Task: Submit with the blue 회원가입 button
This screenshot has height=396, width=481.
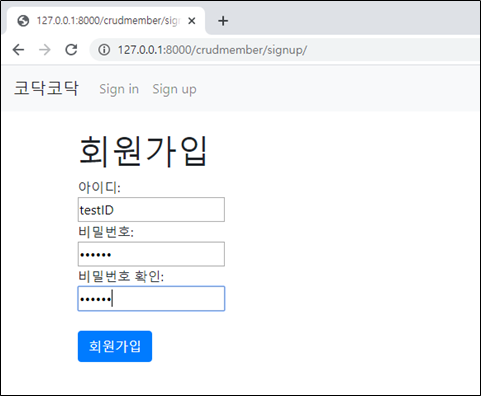Action: point(115,346)
